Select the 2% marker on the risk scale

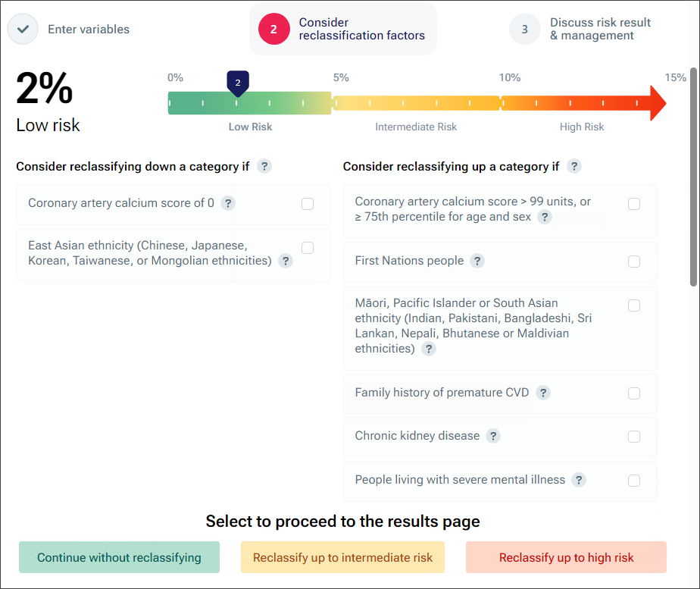coord(238,83)
